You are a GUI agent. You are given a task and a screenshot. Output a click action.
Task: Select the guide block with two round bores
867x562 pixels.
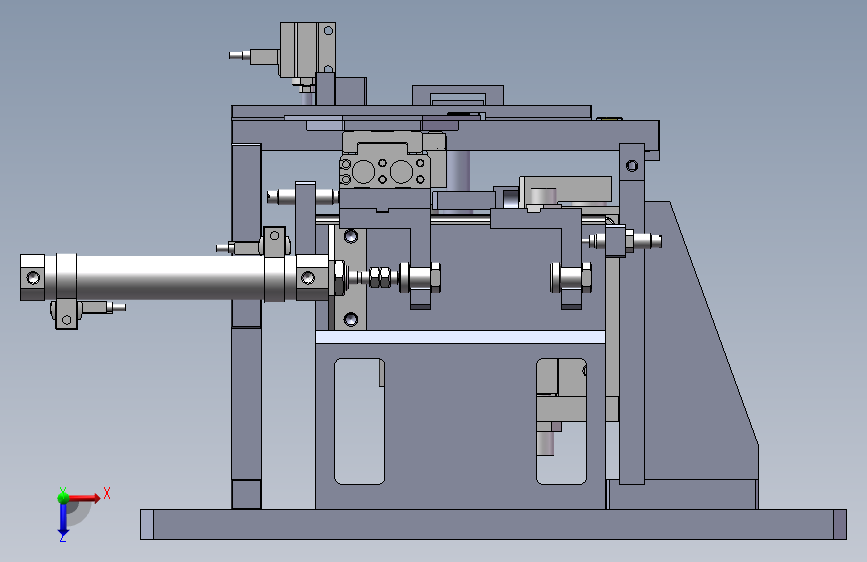(x=384, y=171)
